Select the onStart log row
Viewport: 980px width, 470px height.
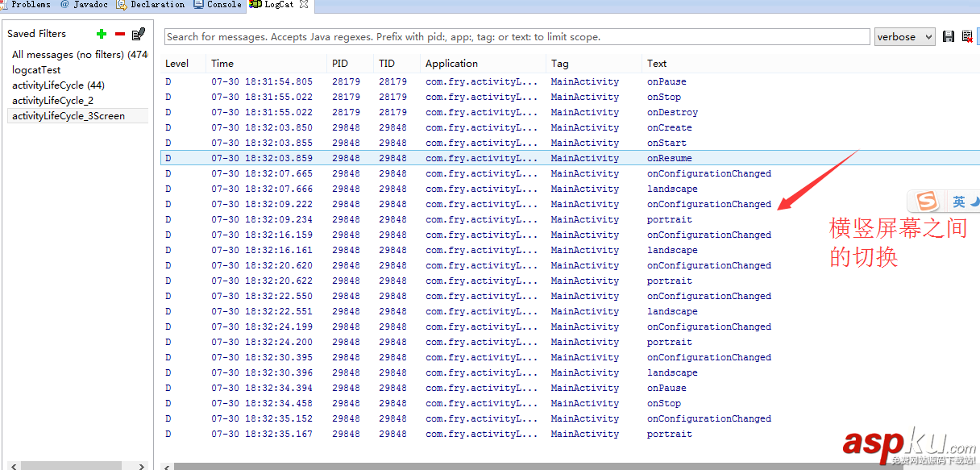point(571,143)
